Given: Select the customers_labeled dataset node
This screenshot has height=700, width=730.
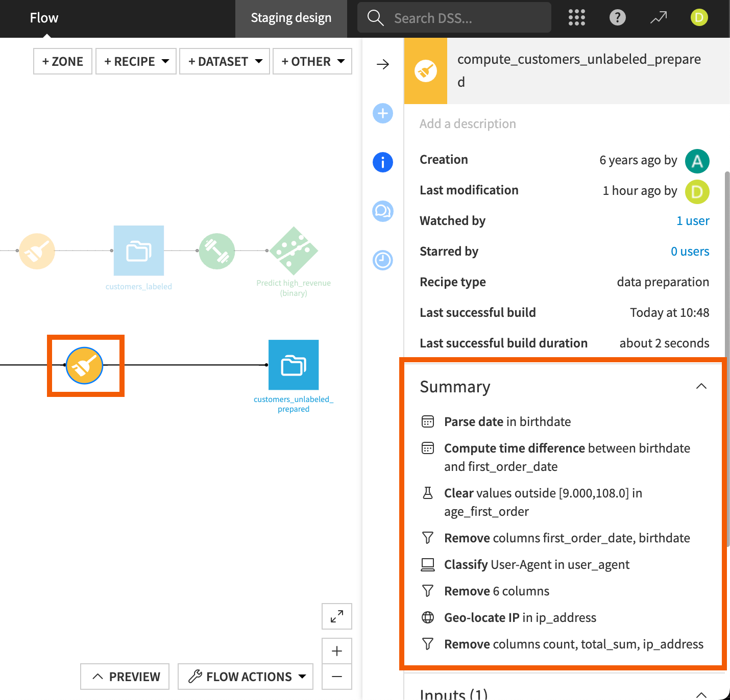Looking at the screenshot, I should [x=139, y=251].
